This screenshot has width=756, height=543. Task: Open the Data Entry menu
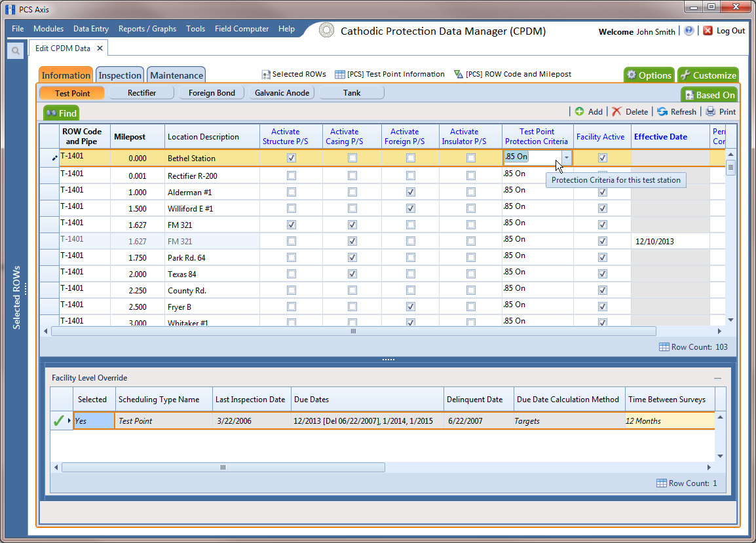(x=91, y=29)
